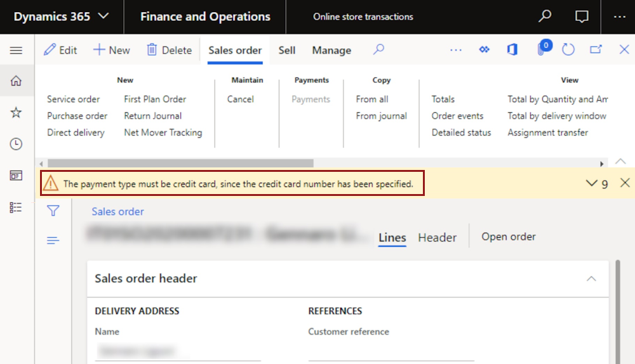Dismiss the warning message bar
The height and width of the screenshot is (364, 635).
pyautogui.click(x=625, y=183)
